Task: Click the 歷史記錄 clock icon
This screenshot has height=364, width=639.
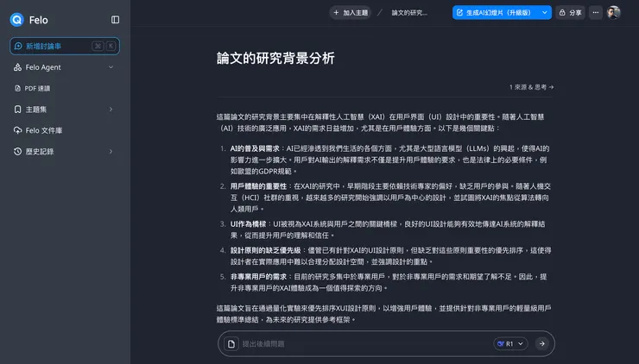Action: (17, 152)
